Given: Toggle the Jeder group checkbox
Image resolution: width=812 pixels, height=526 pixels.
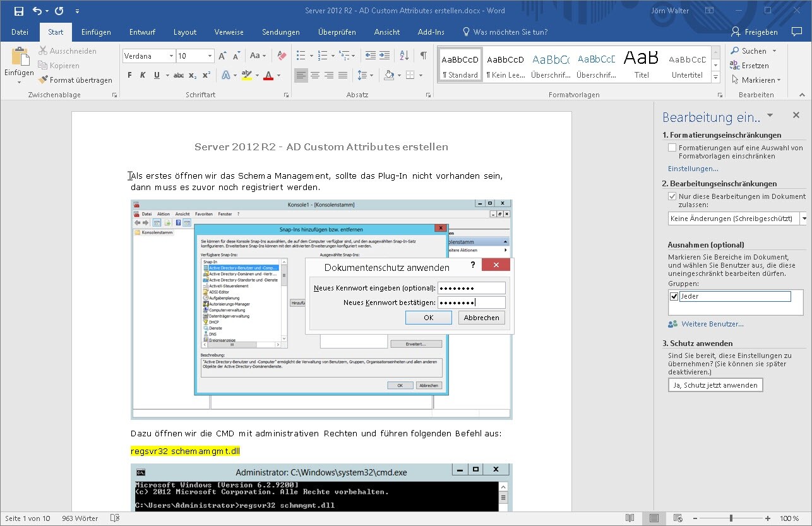Looking at the screenshot, I should click(x=674, y=296).
